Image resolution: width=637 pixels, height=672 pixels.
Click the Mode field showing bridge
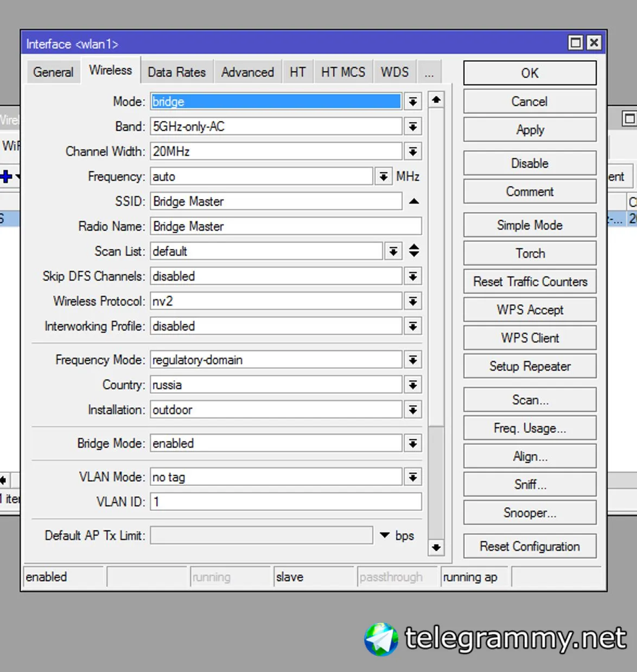tap(276, 102)
